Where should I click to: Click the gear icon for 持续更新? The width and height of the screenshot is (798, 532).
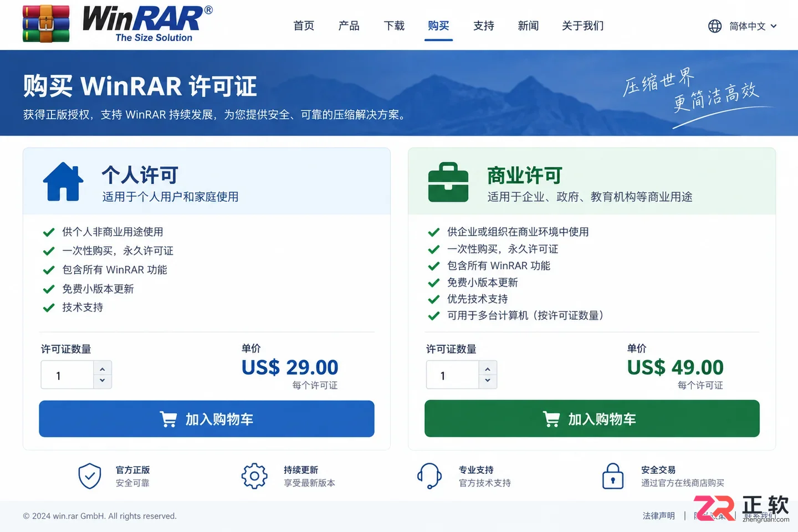click(254, 476)
